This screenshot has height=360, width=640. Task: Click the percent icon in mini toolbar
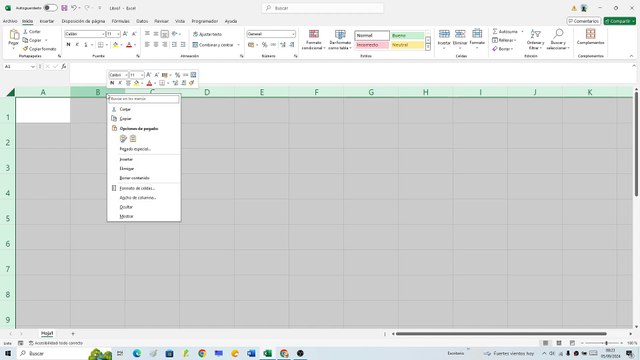click(177, 75)
